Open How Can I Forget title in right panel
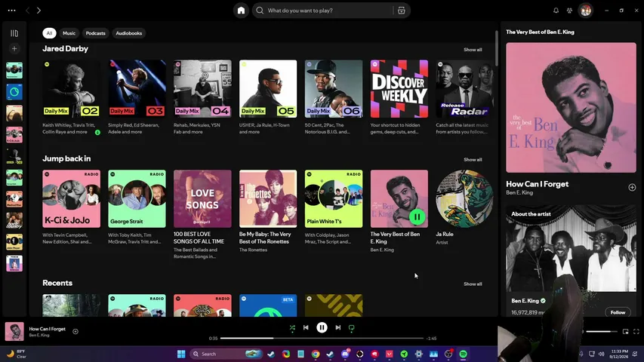 tap(538, 184)
